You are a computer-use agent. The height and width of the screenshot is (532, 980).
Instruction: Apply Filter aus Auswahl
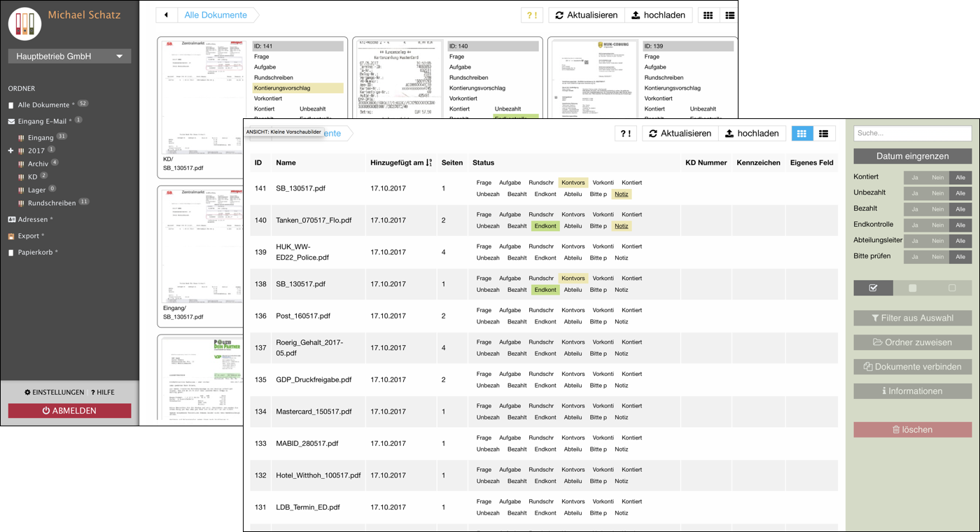click(912, 318)
